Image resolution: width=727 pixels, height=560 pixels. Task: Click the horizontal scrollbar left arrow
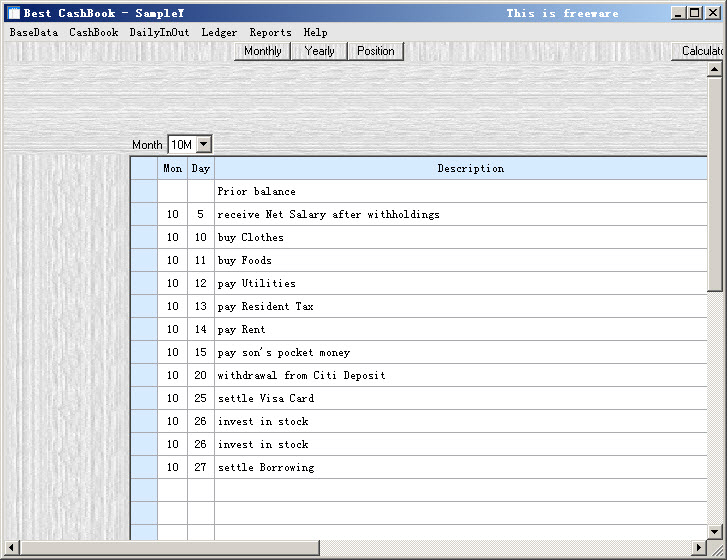[x=11, y=547]
